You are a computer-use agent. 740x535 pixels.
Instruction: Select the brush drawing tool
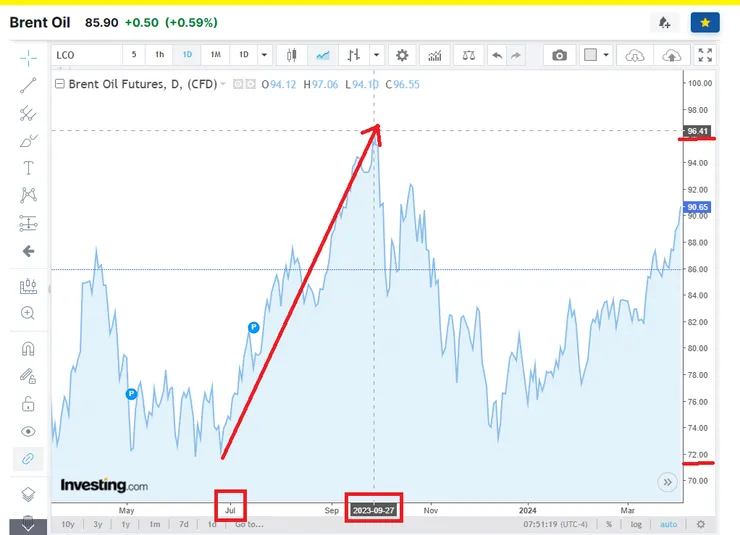[28, 141]
